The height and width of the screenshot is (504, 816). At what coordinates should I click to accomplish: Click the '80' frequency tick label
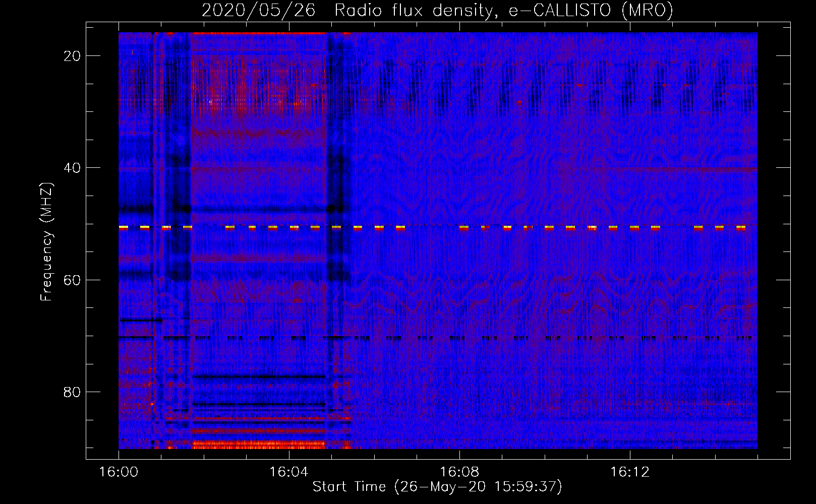click(73, 392)
